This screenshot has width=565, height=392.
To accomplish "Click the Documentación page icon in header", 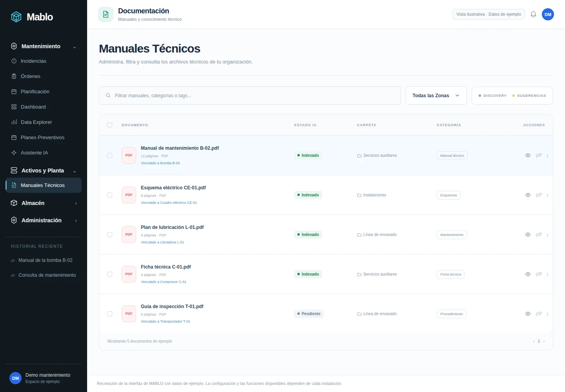I will pos(106,15).
